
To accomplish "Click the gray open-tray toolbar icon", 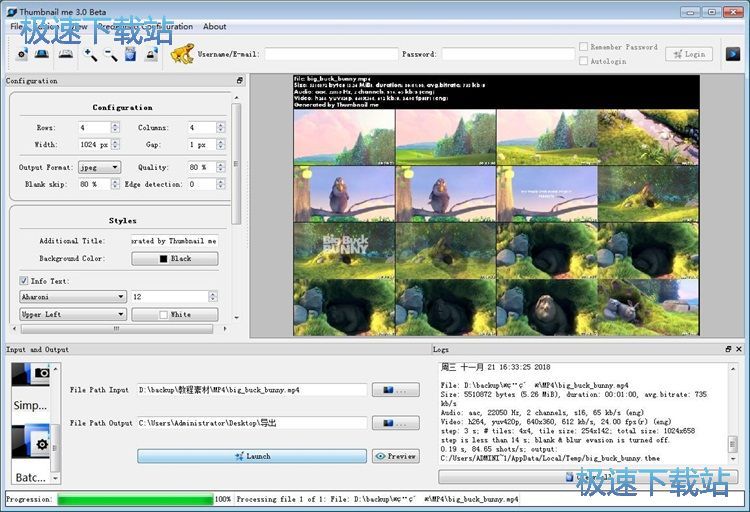I will click(x=66, y=54).
